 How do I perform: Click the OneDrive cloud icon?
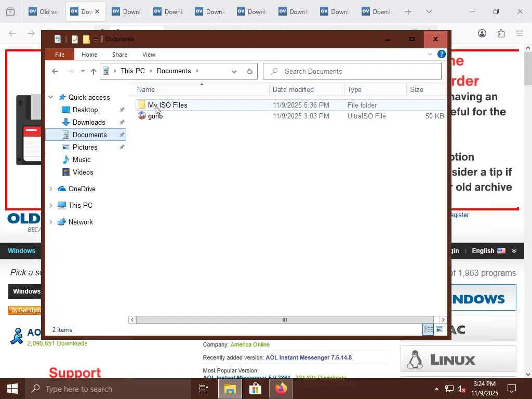coord(62,189)
